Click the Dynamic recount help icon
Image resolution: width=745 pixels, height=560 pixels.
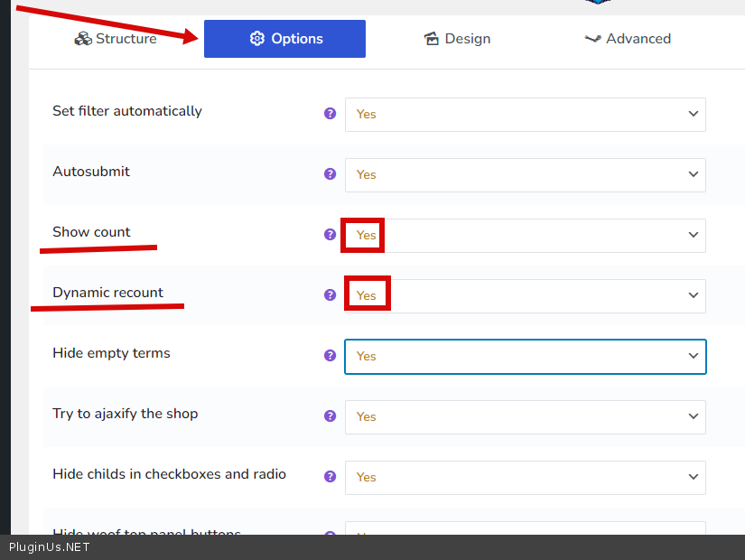coord(330,295)
